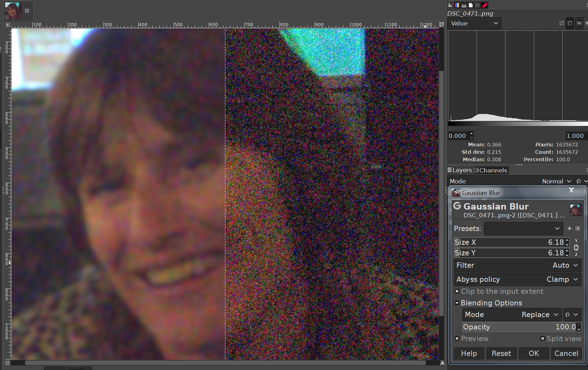
Task: Open the presets menu arrow icon
Action: 578,229
